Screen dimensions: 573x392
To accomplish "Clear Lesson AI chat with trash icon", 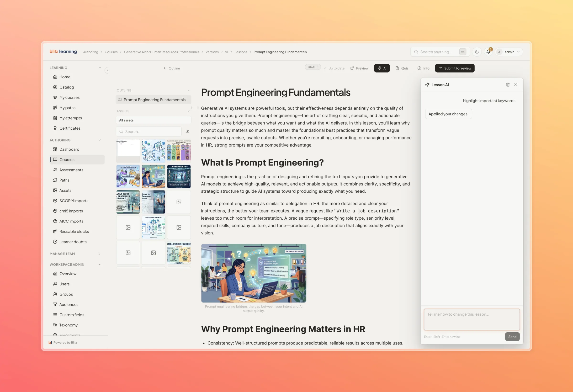I will (508, 85).
